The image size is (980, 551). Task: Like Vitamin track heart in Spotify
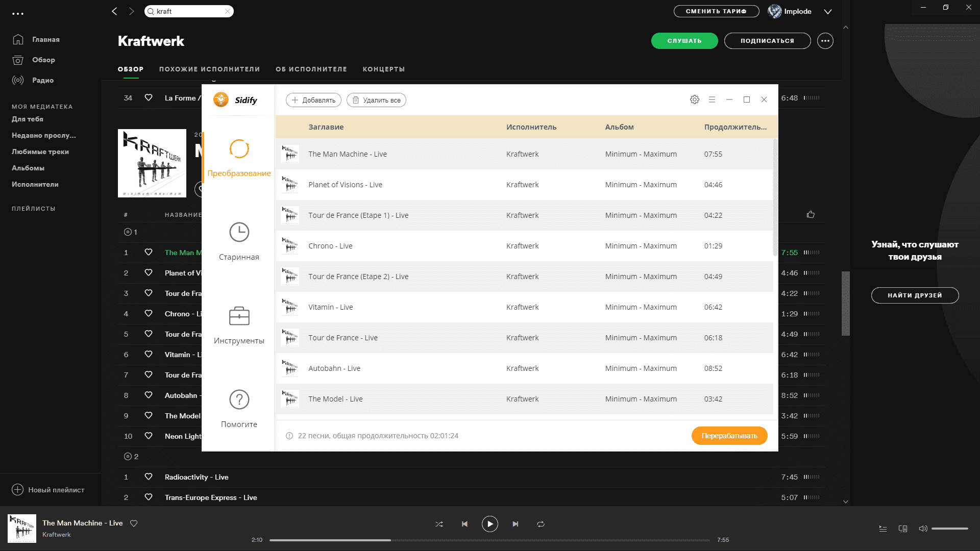(x=149, y=354)
